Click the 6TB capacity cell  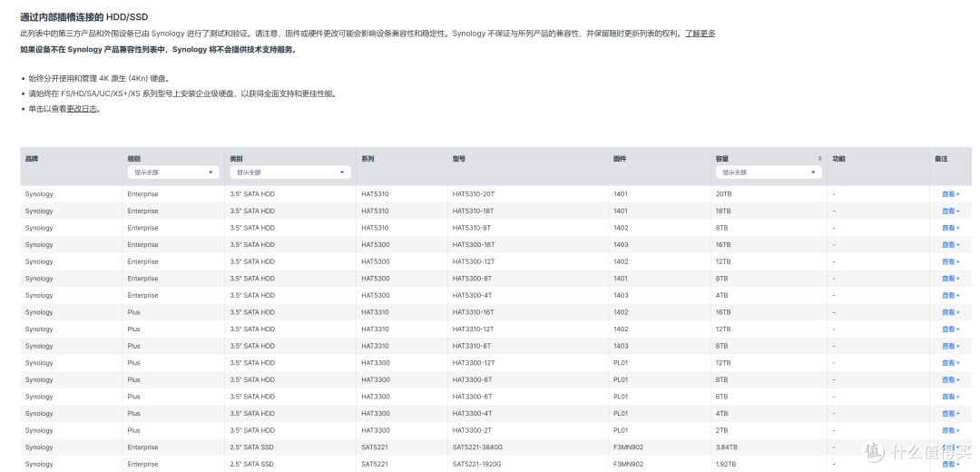(722, 397)
